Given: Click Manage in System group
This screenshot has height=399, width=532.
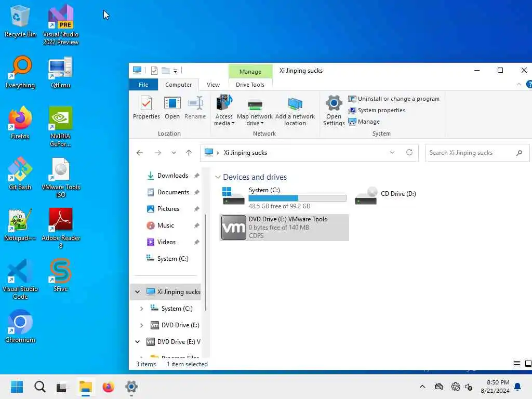Looking at the screenshot, I should pos(364,122).
